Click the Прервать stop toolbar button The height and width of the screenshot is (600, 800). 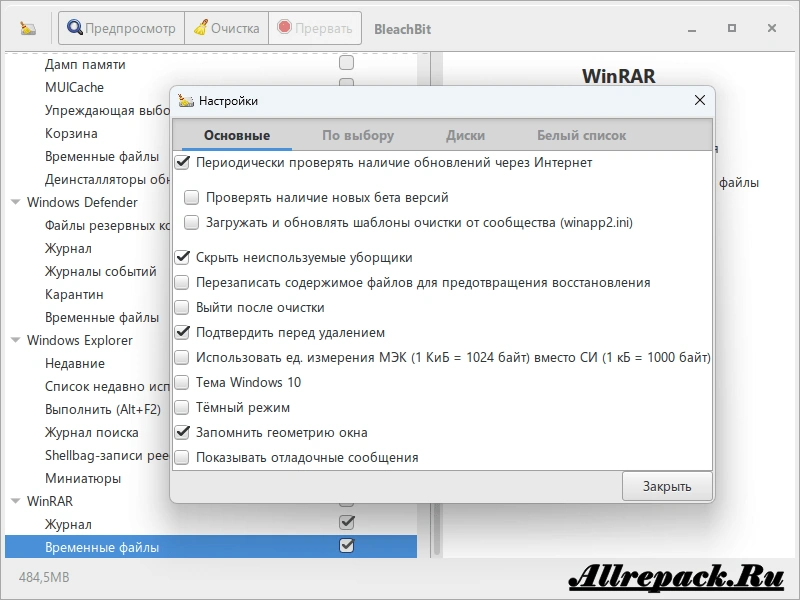pos(315,28)
